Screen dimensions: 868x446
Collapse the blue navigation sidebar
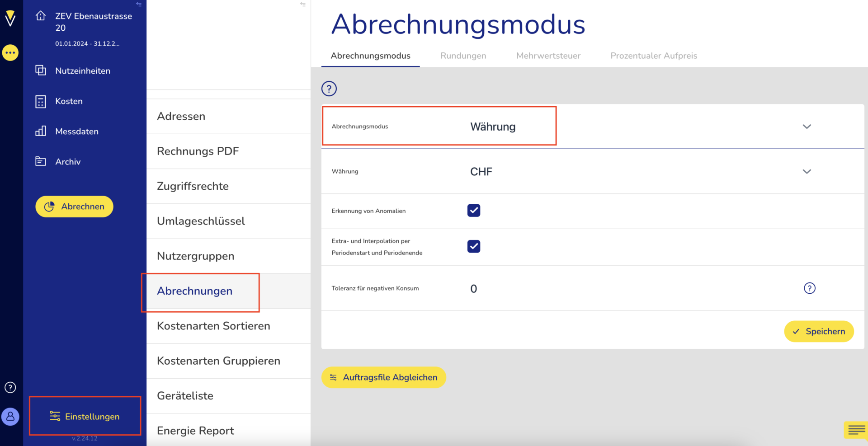139,5
